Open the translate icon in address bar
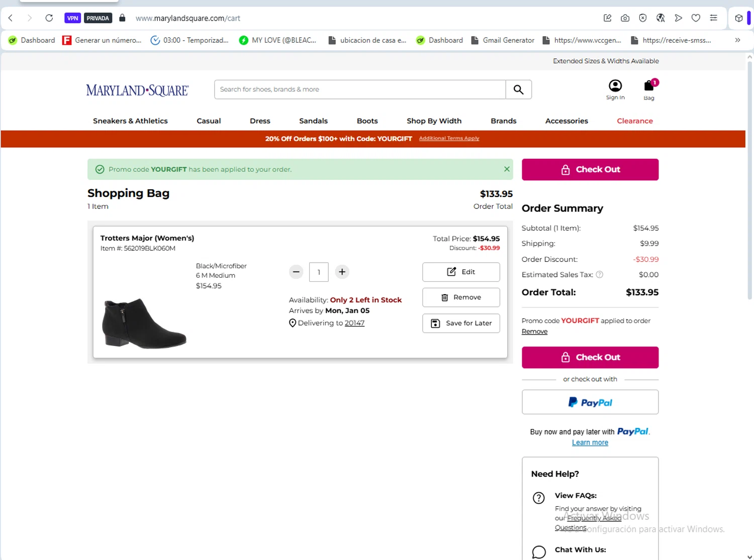 click(661, 18)
